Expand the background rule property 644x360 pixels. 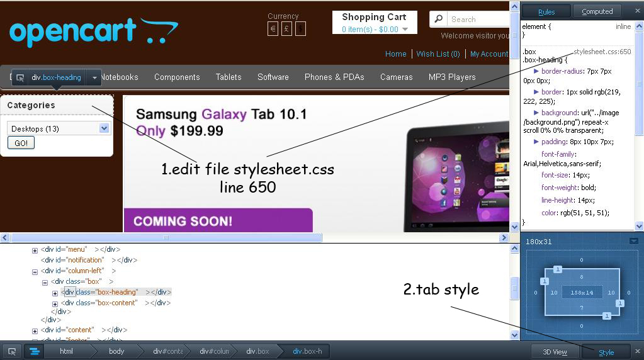pos(536,113)
